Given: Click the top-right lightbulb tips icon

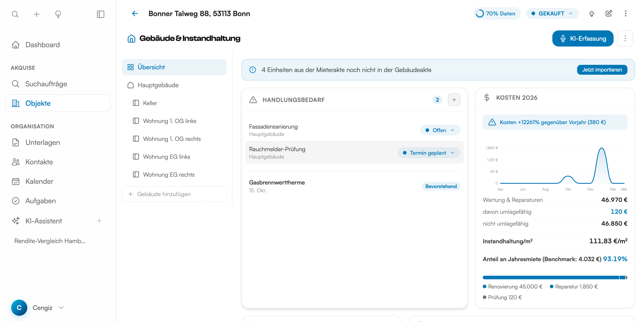Looking at the screenshot, I should pyautogui.click(x=591, y=13).
